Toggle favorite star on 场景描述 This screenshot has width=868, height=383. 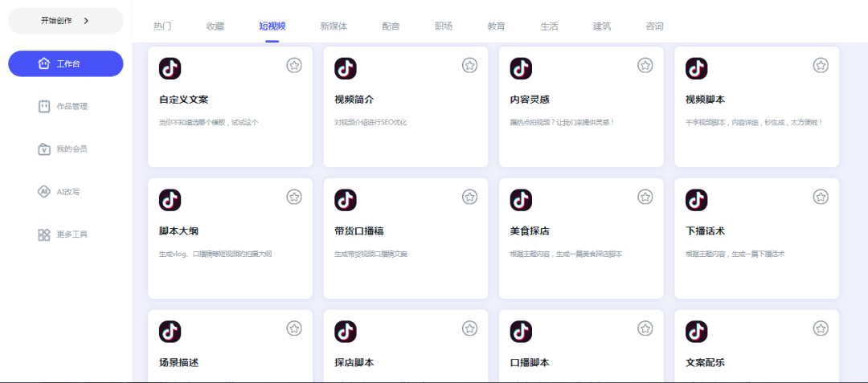click(x=294, y=328)
